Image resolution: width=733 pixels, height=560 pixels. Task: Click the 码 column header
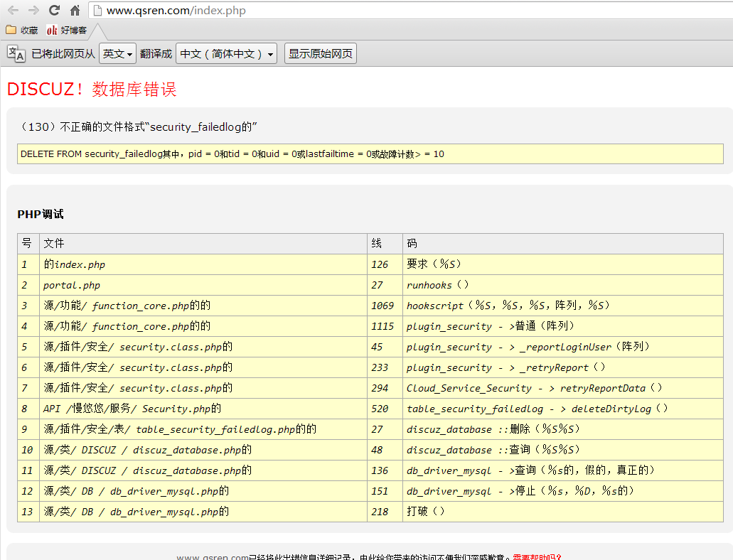[x=563, y=244]
